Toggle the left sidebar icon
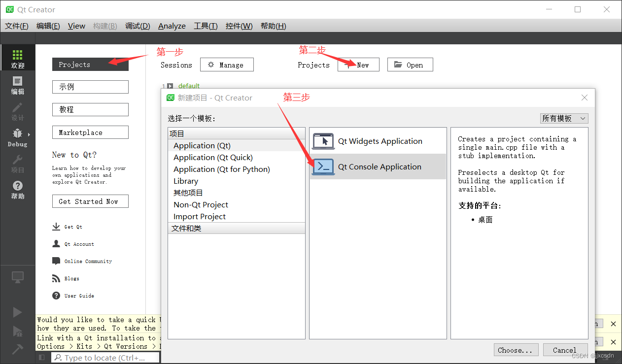The height and width of the screenshot is (364, 622). click(42, 358)
